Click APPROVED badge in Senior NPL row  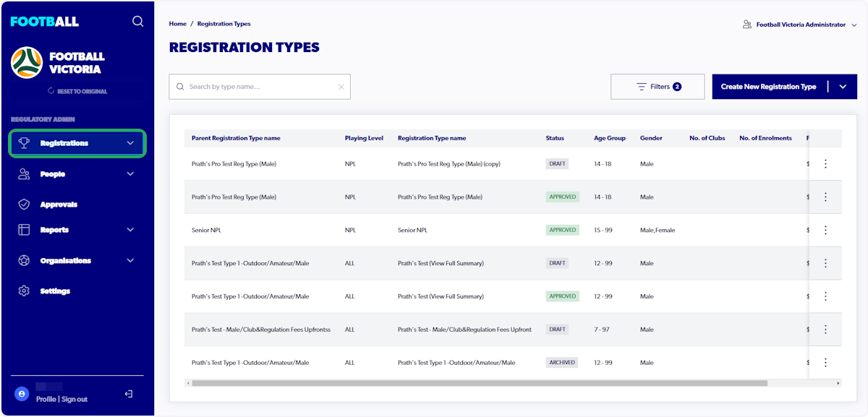pos(563,230)
